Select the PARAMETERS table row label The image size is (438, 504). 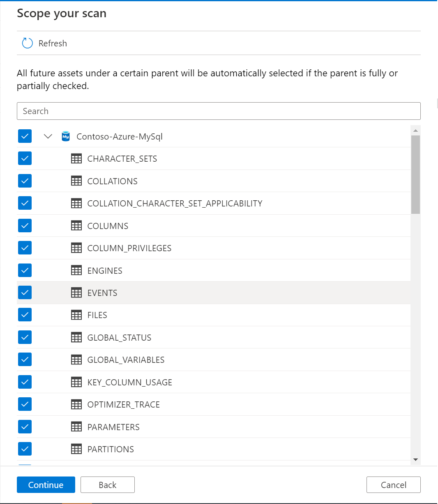[x=113, y=427]
